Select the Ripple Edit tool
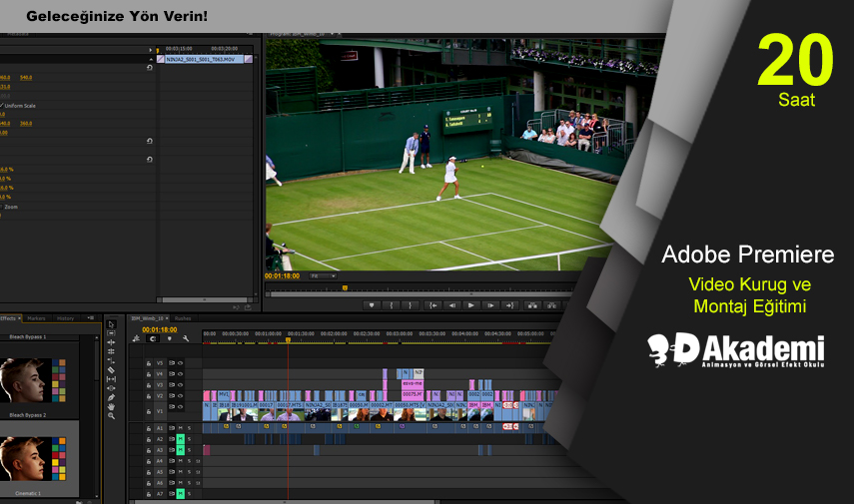This screenshot has height=504, width=854. coord(111,342)
